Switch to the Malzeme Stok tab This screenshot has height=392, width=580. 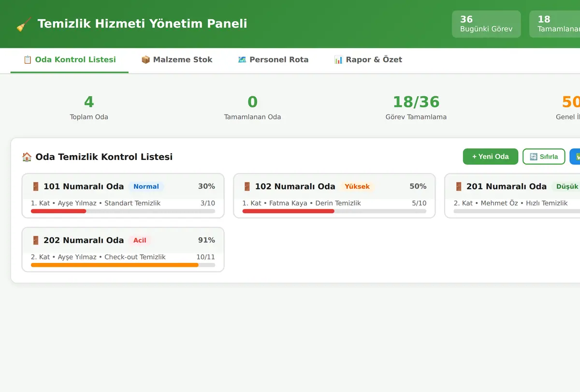point(176,60)
